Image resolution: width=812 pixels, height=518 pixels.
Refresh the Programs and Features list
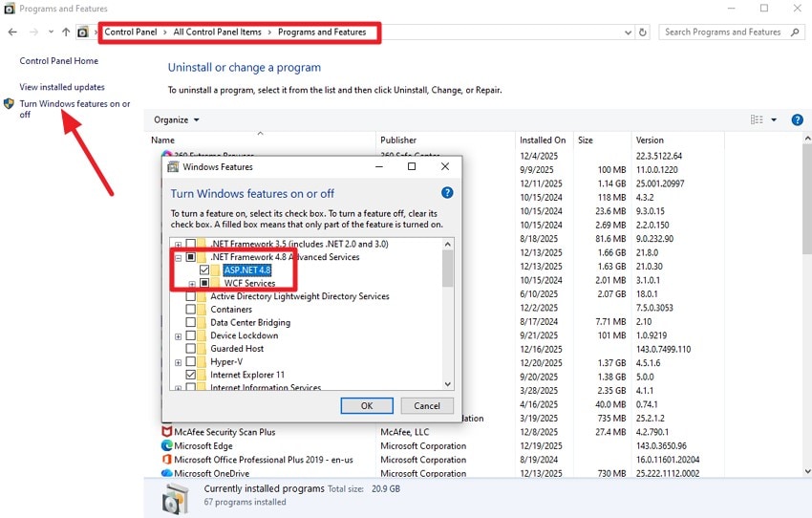pyautogui.click(x=643, y=32)
